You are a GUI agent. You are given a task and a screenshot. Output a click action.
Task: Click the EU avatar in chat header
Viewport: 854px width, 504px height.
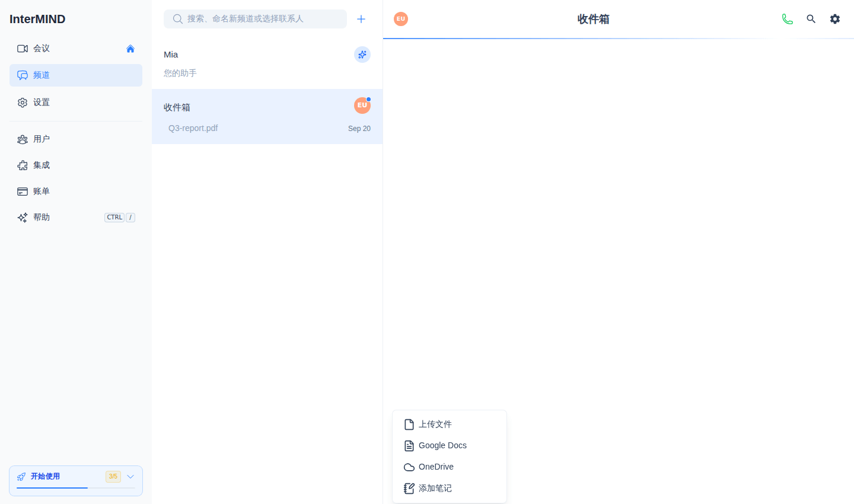pyautogui.click(x=401, y=19)
